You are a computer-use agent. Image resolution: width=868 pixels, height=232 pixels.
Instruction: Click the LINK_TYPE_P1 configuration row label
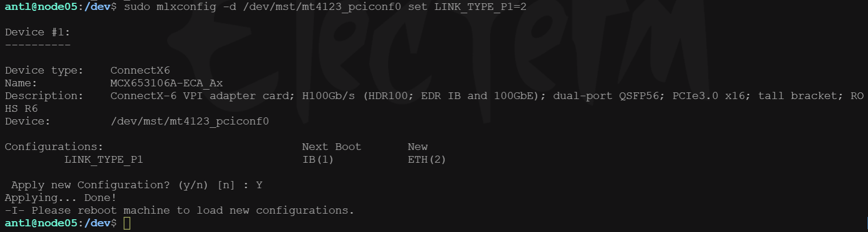103,159
